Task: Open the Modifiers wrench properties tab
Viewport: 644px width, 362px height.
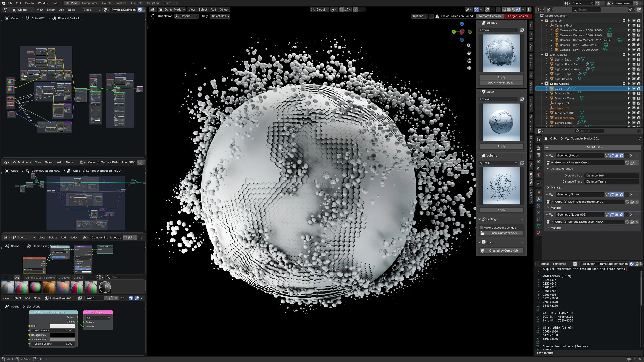Action: (x=538, y=199)
